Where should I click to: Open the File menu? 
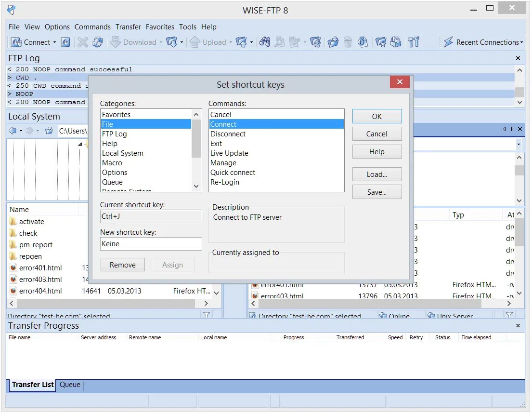click(14, 27)
